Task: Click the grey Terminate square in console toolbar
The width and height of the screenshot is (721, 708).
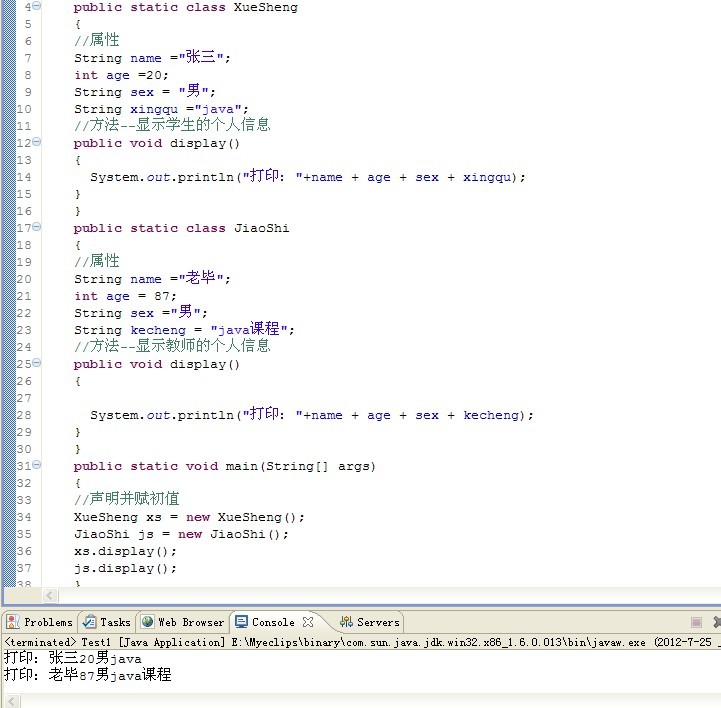Action: pos(696,623)
